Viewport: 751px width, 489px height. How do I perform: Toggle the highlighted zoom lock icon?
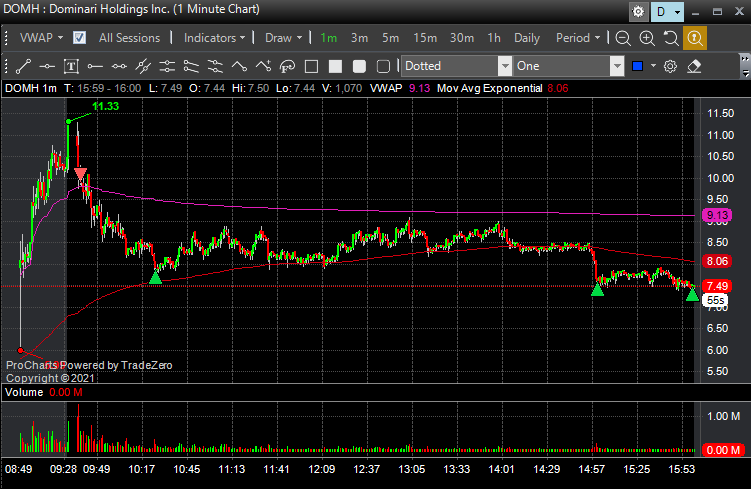695,38
